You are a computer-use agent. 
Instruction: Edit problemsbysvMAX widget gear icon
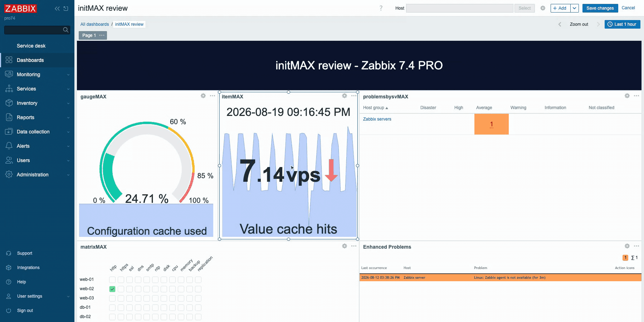(627, 96)
